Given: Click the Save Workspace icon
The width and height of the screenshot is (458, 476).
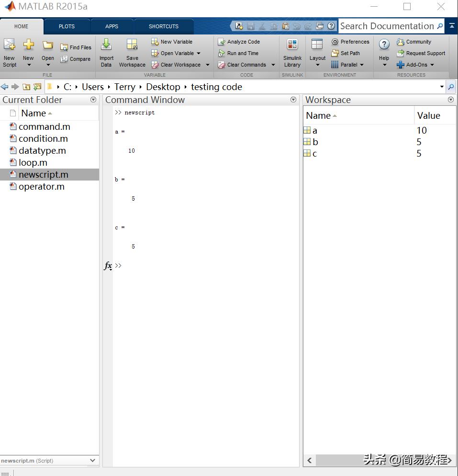Looking at the screenshot, I should click(132, 46).
